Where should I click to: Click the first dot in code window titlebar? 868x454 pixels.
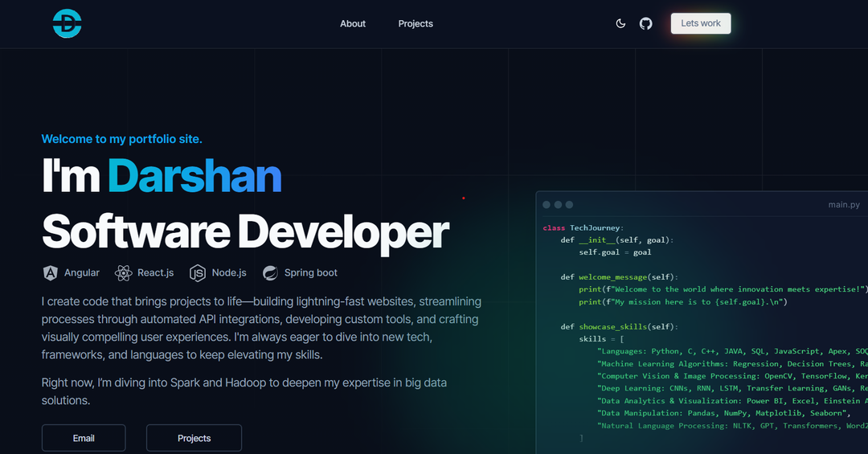547,205
